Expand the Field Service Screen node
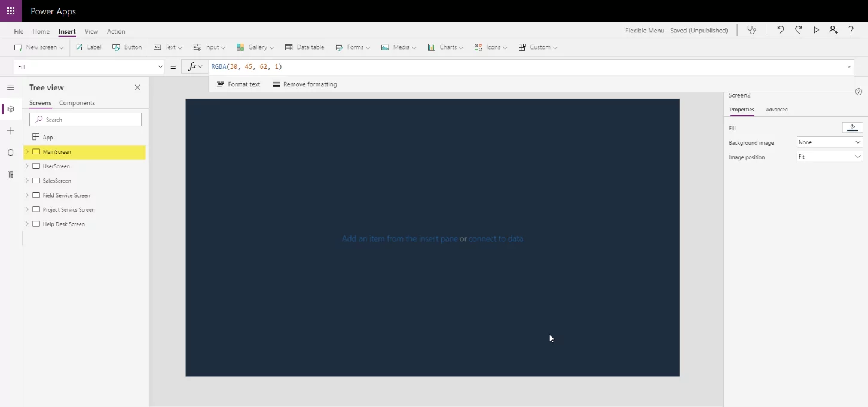 click(x=27, y=195)
